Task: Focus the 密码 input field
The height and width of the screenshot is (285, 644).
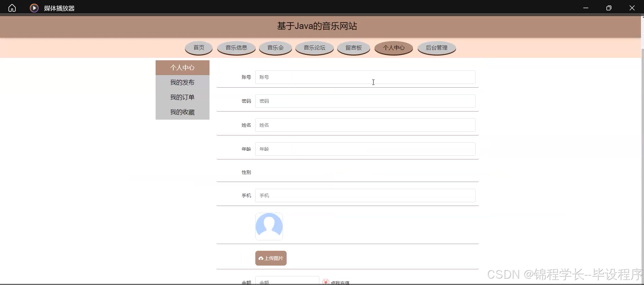Action: coord(365,101)
